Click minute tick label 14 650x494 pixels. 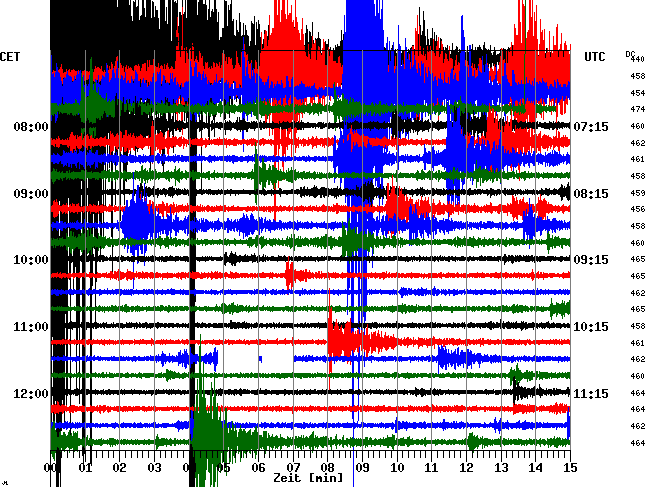[536, 468]
